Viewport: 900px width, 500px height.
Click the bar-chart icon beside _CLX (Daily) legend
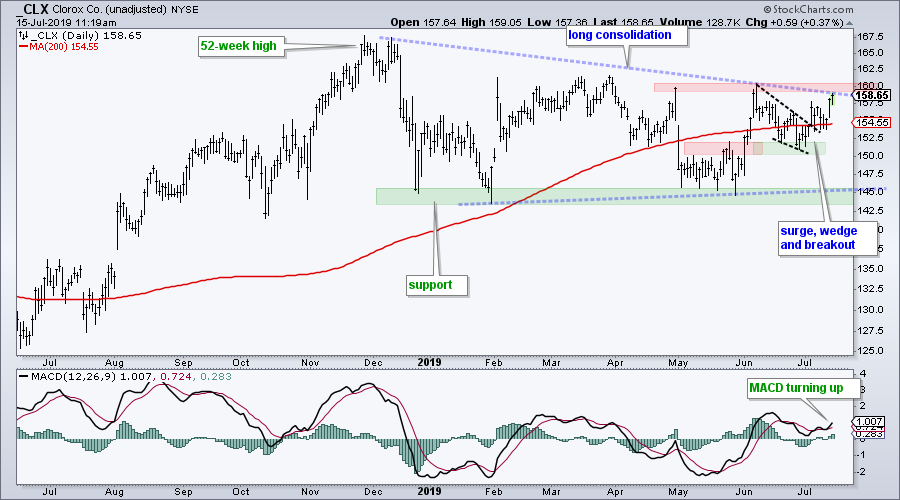24,36
